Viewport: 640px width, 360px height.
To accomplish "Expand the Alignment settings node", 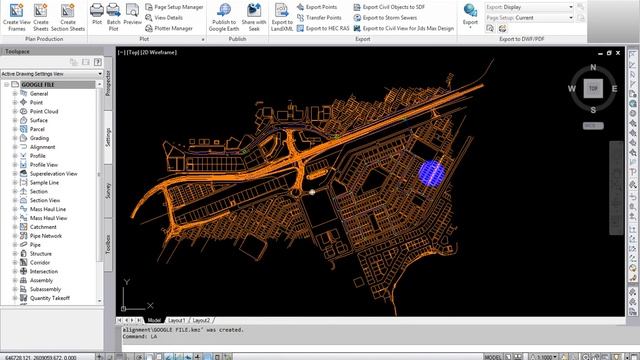I will 15,147.
